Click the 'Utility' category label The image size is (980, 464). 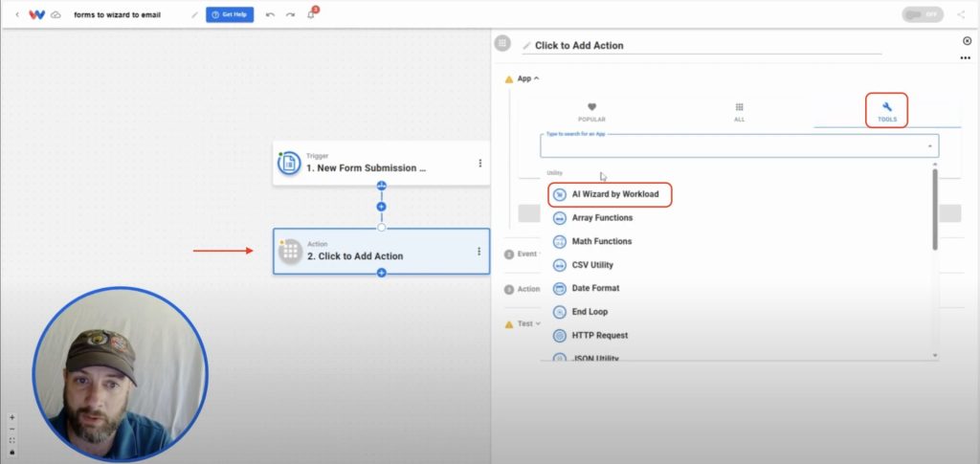554,173
